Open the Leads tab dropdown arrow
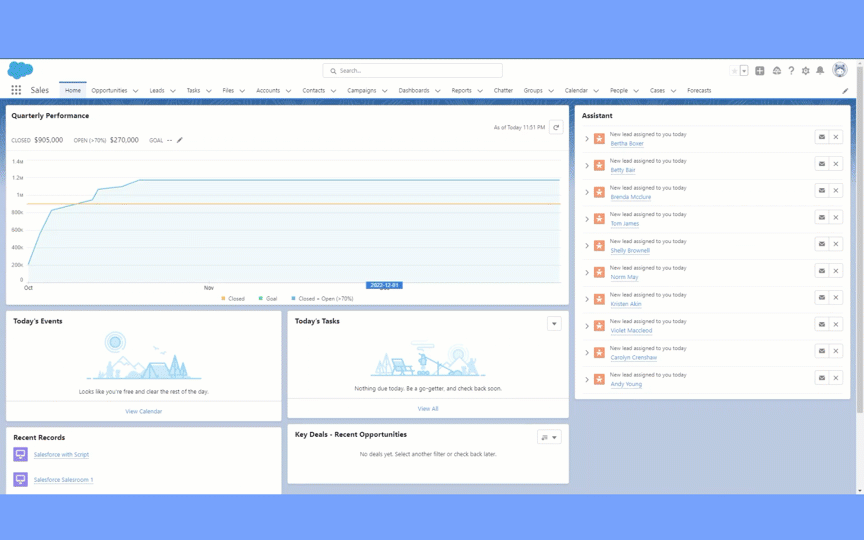864x540 pixels. [172, 91]
